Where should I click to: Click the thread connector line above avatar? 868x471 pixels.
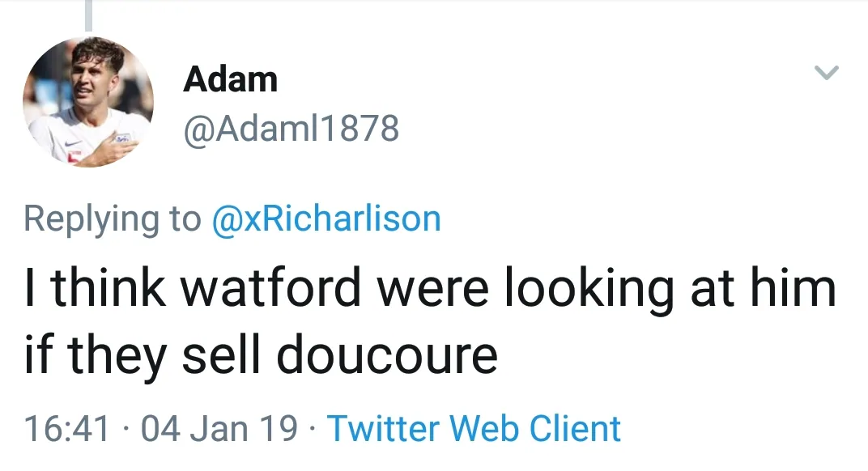(x=88, y=15)
